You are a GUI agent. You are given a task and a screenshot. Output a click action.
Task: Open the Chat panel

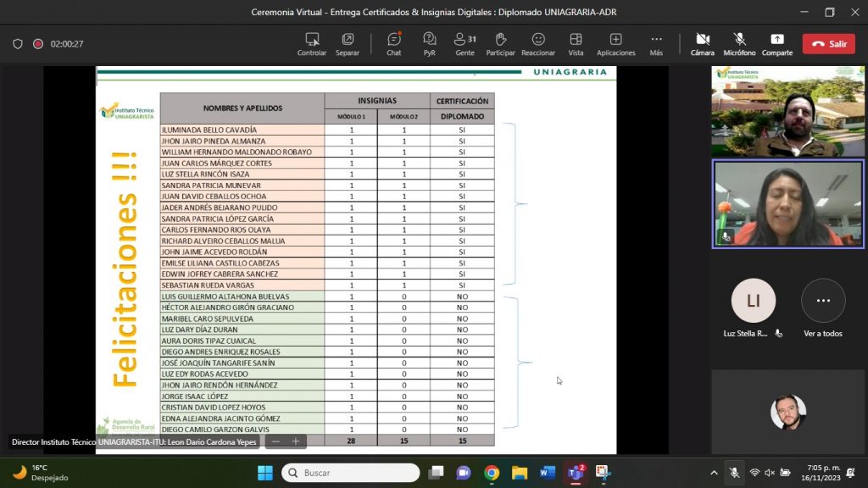(x=393, y=43)
